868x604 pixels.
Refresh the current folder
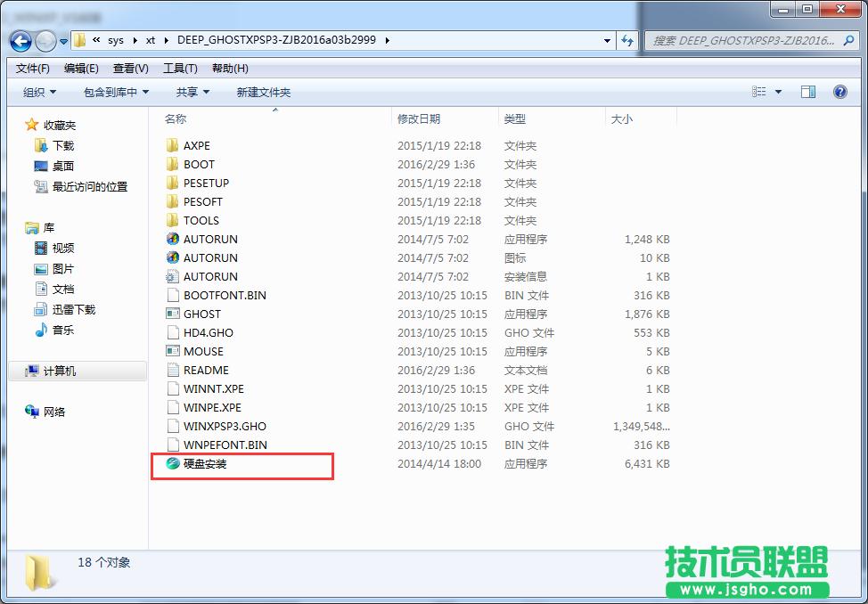629,41
